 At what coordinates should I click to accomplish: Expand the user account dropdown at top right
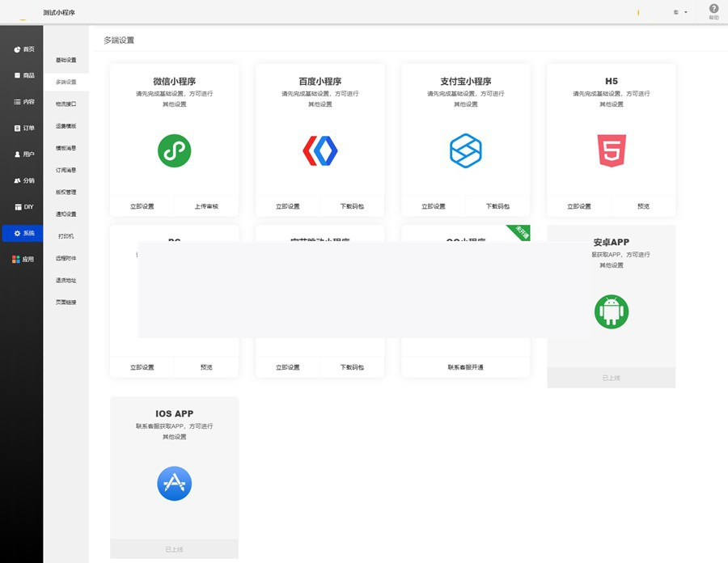[x=679, y=12]
